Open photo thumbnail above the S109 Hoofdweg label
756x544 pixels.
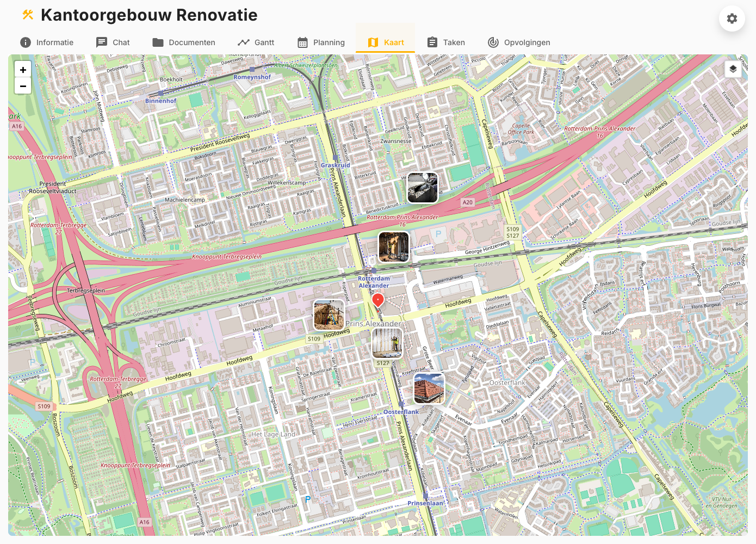pyautogui.click(x=329, y=316)
